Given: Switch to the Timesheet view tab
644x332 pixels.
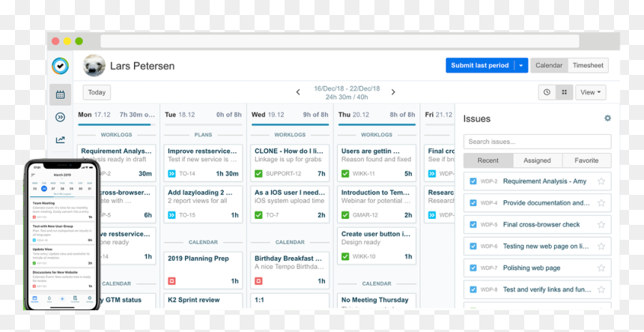Looking at the screenshot, I should 588,65.
